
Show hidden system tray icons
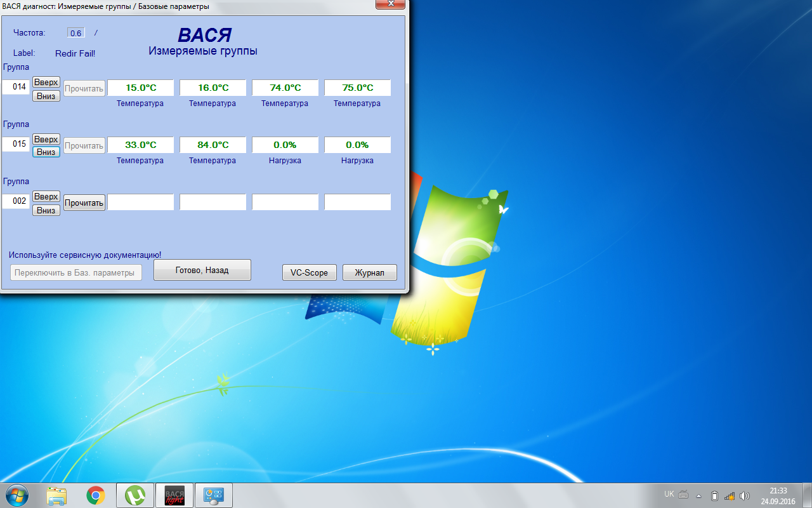pos(699,496)
